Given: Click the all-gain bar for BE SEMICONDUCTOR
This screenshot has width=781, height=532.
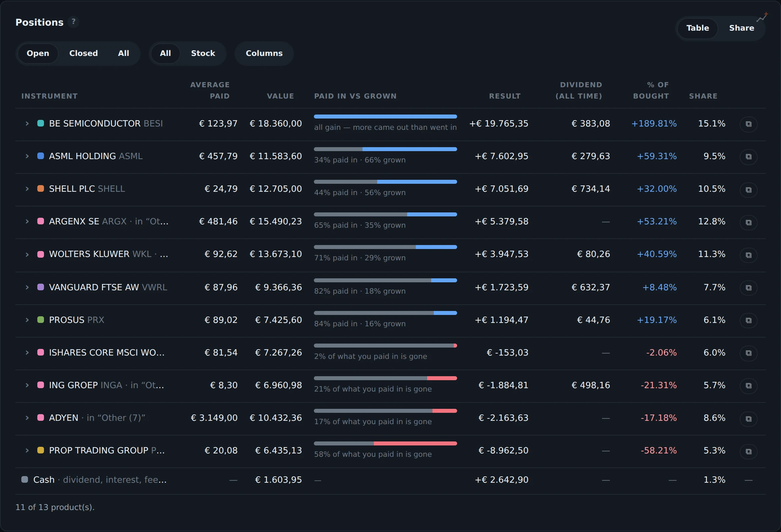Looking at the screenshot, I should (x=386, y=117).
